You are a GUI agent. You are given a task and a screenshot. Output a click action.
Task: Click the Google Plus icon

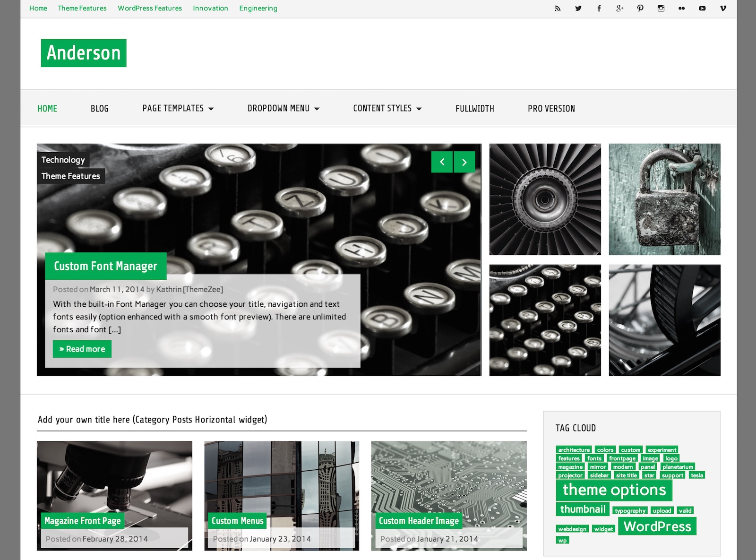(619, 9)
